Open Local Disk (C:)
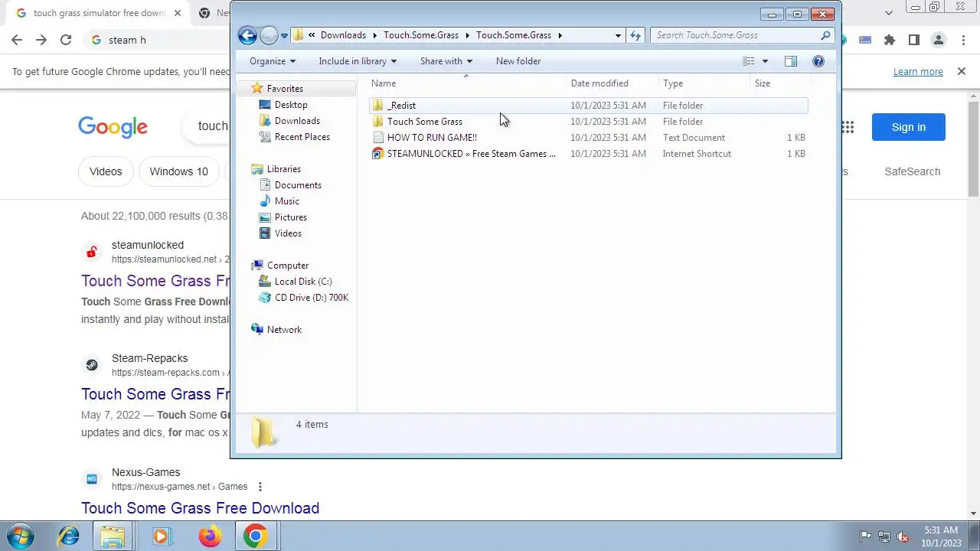Image resolution: width=980 pixels, height=551 pixels. click(303, 282)
